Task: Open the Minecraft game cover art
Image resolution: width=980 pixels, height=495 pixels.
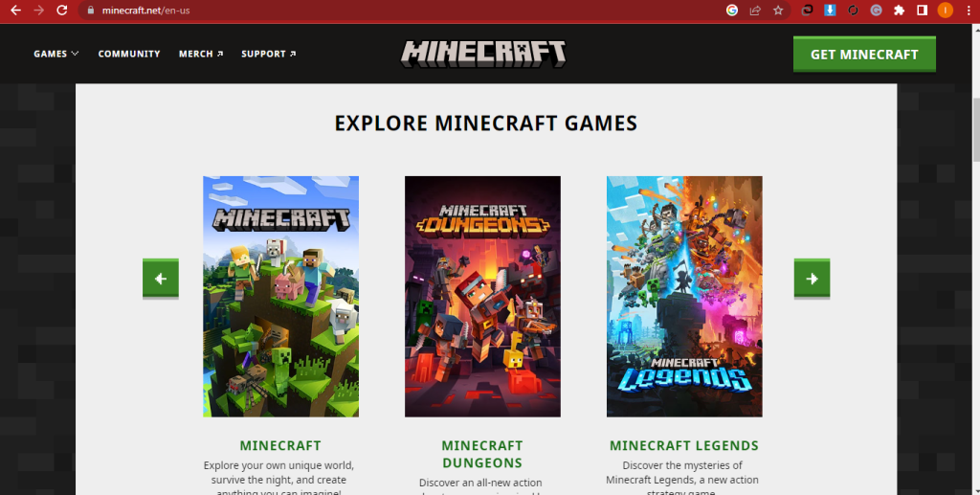Action: coord(280,296)
